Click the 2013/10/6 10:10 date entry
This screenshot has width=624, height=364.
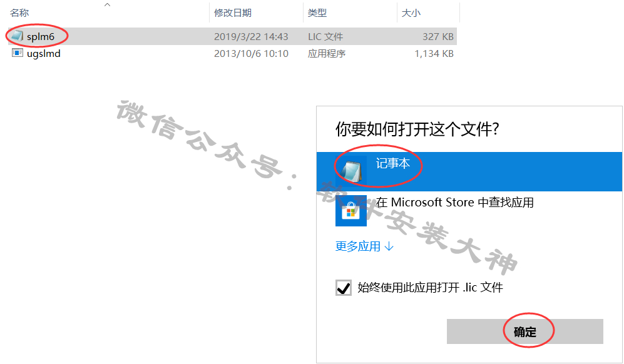click(251, 53)
